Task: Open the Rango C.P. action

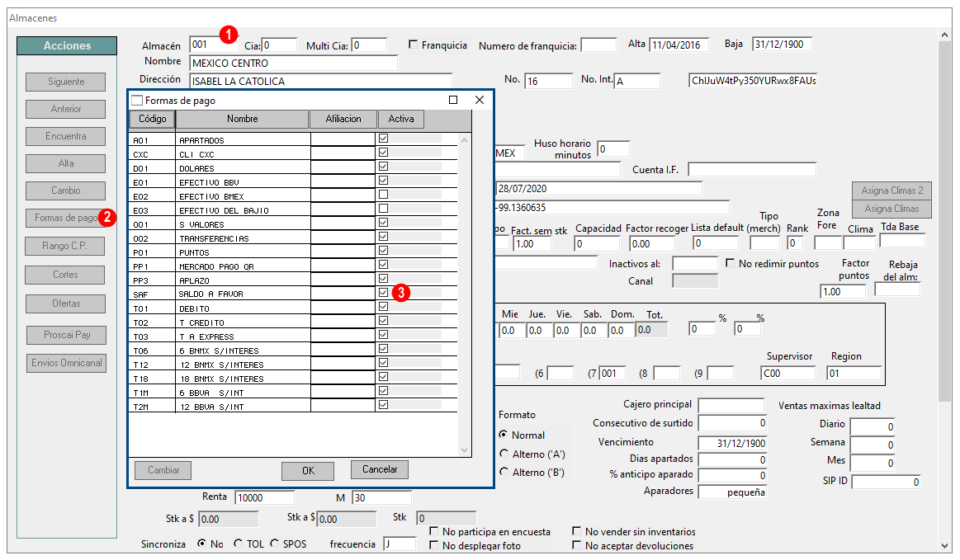Action: [65, 246]
